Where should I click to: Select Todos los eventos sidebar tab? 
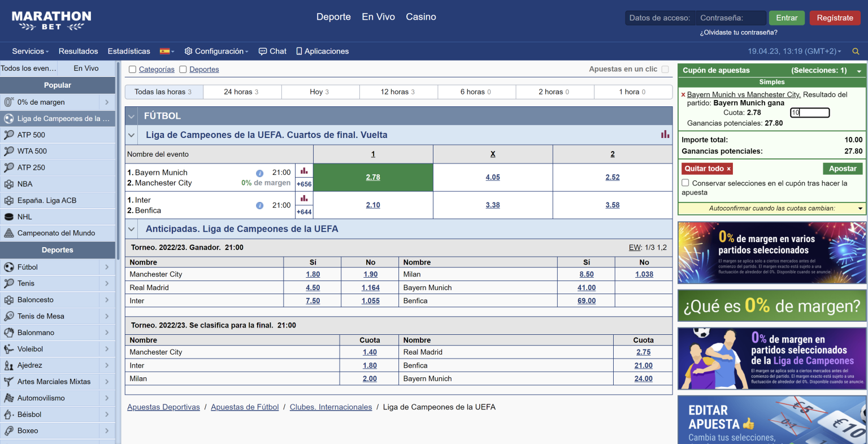point(29,68)
